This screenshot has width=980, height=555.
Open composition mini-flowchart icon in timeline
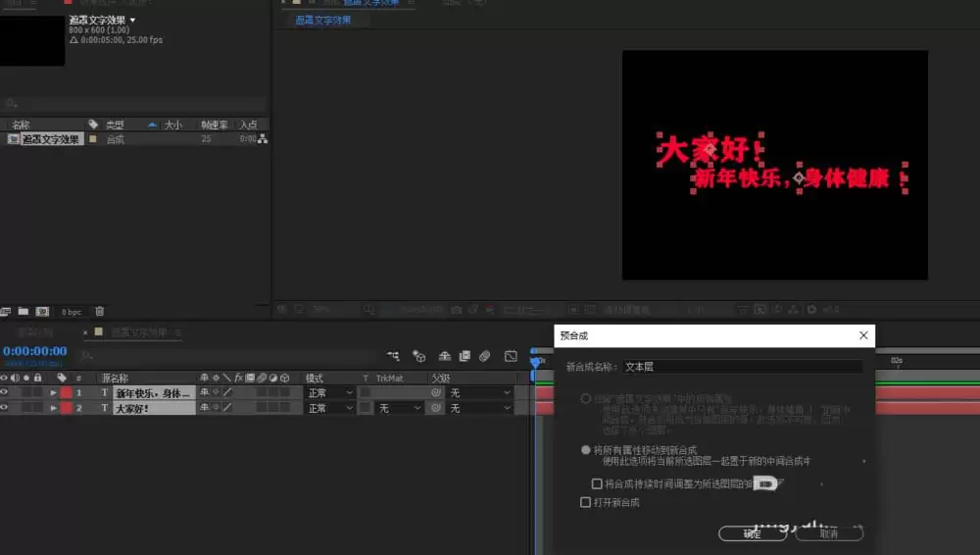tap(393, 356)
